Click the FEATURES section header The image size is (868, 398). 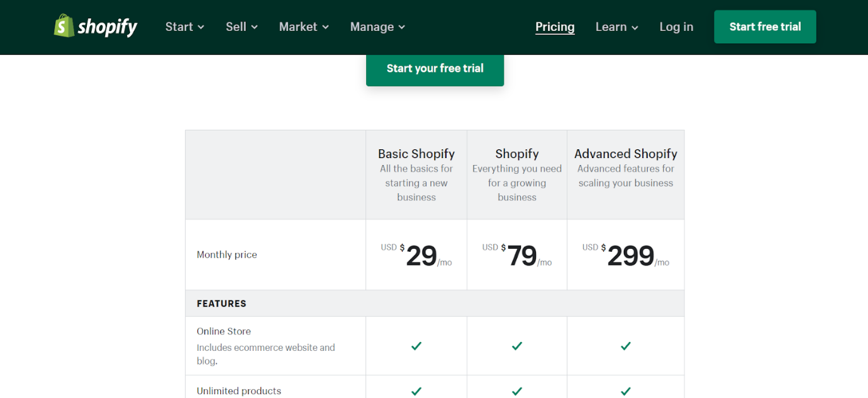click(221, 304)
